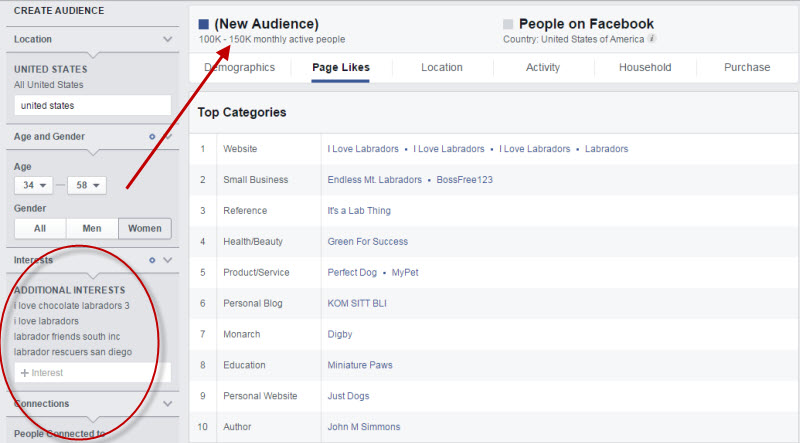Switch to the Page Likes tab
Screen dimensions: 800x443
point(341,67)
